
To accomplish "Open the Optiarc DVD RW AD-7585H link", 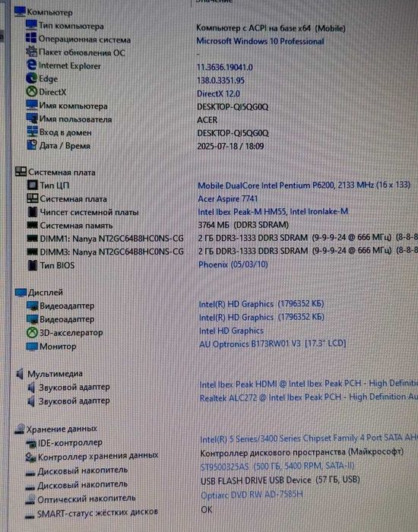I will tap(252, 495).
